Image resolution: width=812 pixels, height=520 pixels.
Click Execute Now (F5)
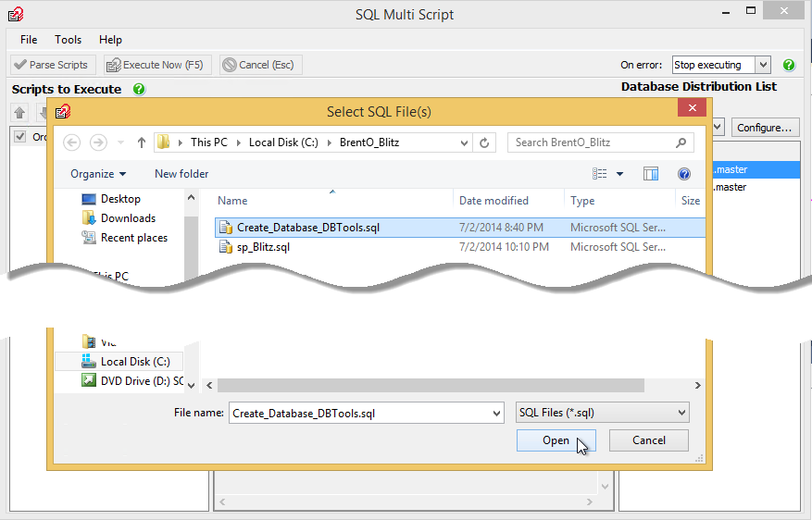tap(157, 65)
